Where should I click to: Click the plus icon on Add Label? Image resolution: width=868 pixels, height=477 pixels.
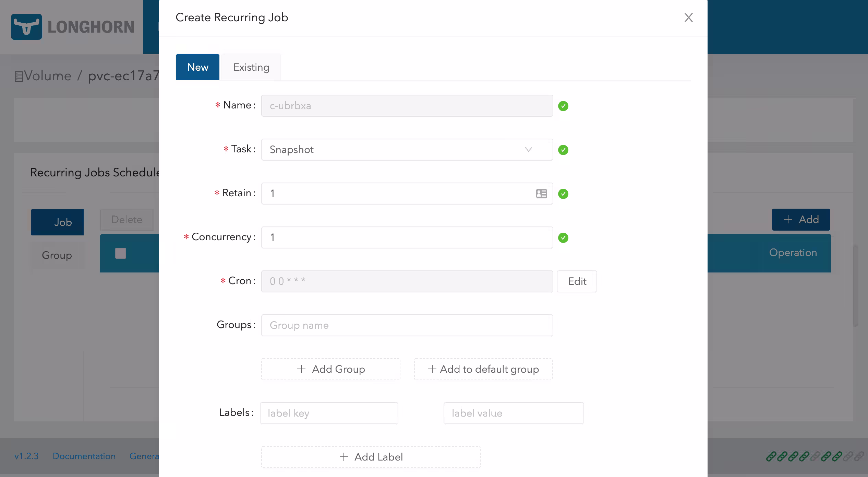343,457
